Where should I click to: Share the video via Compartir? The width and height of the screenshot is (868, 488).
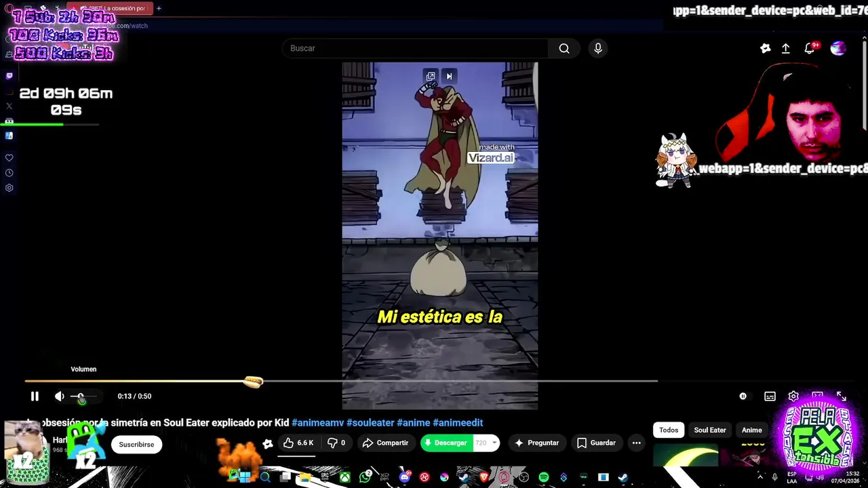click(385, 443)
